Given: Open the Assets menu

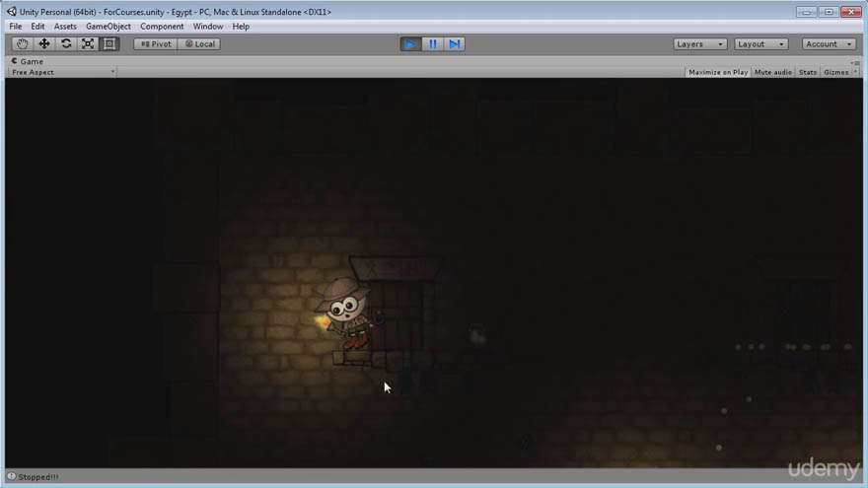Looking at the screenshot, I should coord(65,26).
